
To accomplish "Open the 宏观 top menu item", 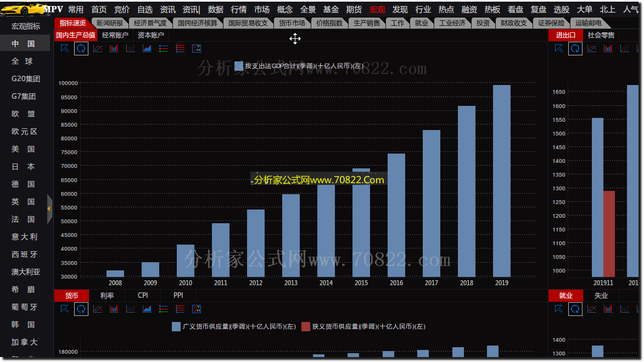I will pos(377,9).
